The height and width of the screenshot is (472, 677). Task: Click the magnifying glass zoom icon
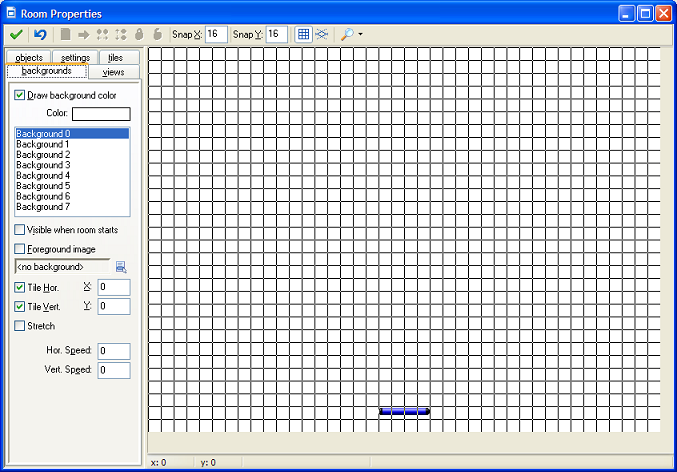[347, 34]
